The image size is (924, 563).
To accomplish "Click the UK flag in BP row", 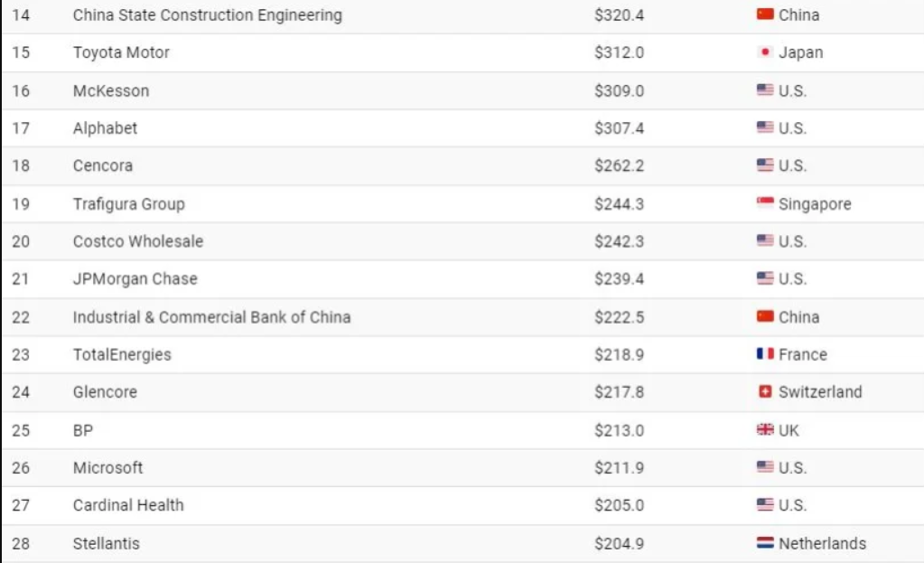I will pos(765,430).
